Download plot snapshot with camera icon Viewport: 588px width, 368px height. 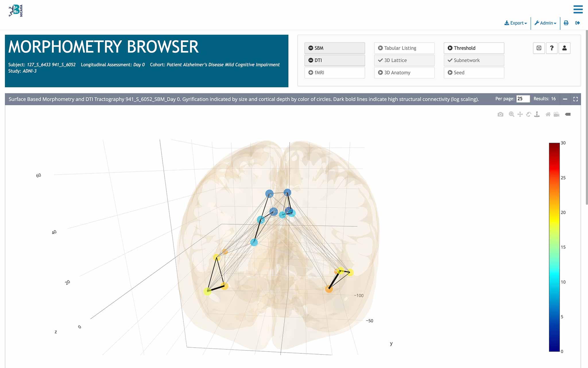pos(500,114)
